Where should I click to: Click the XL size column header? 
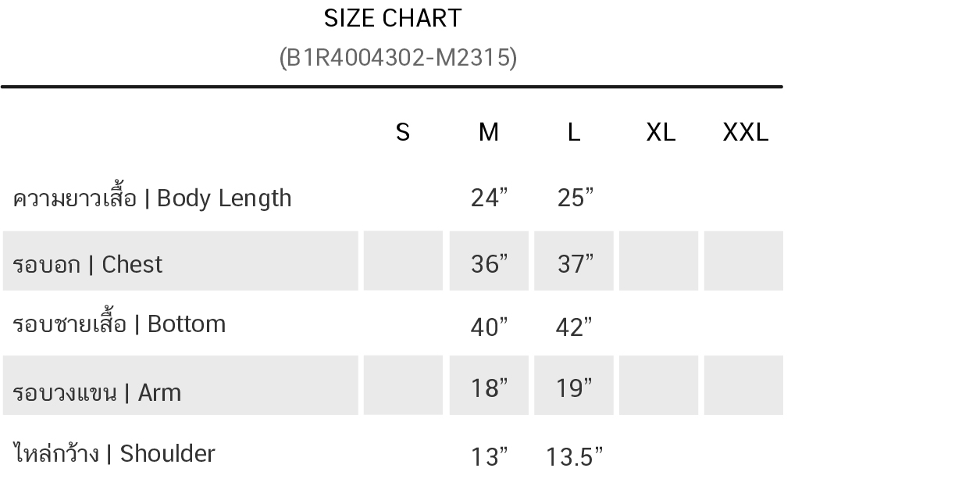coord(661,132)
